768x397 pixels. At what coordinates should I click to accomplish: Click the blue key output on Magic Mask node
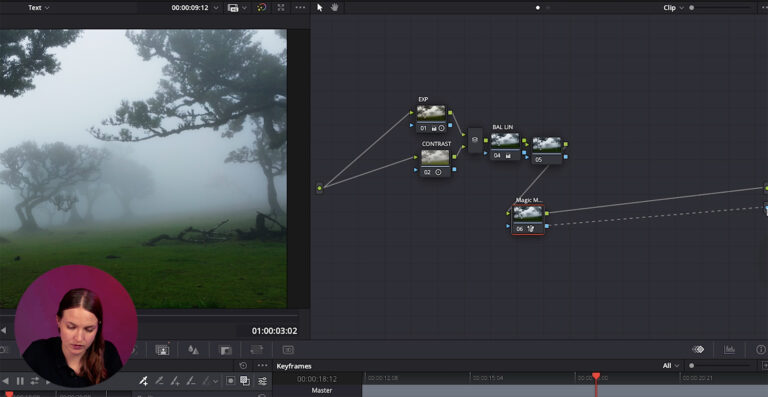pos(547,226)
